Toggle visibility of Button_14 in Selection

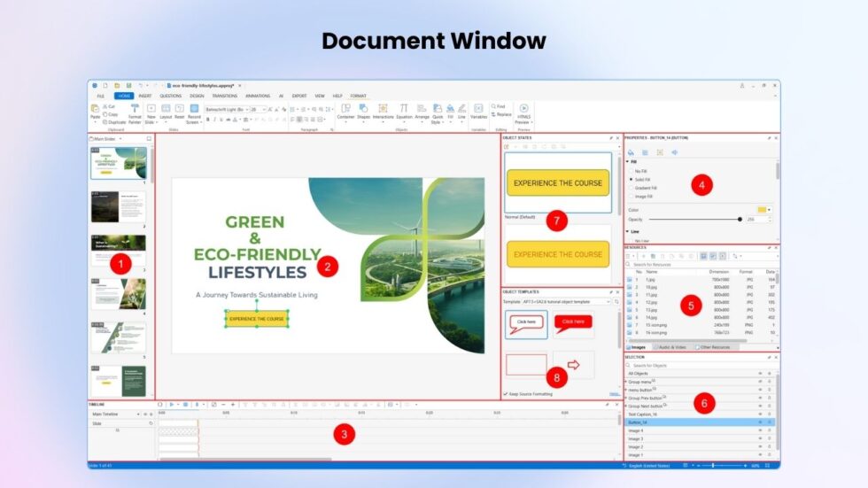[760, 422]
